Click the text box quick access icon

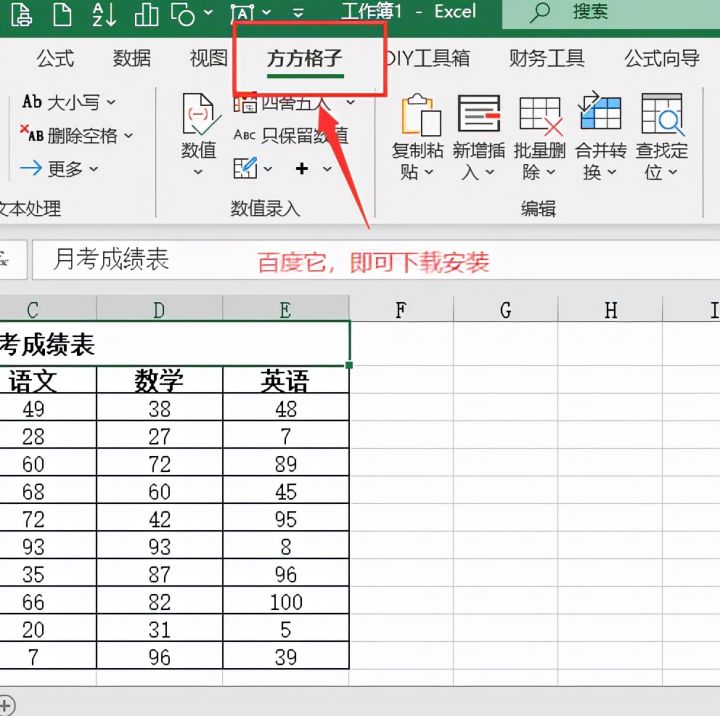242,13
